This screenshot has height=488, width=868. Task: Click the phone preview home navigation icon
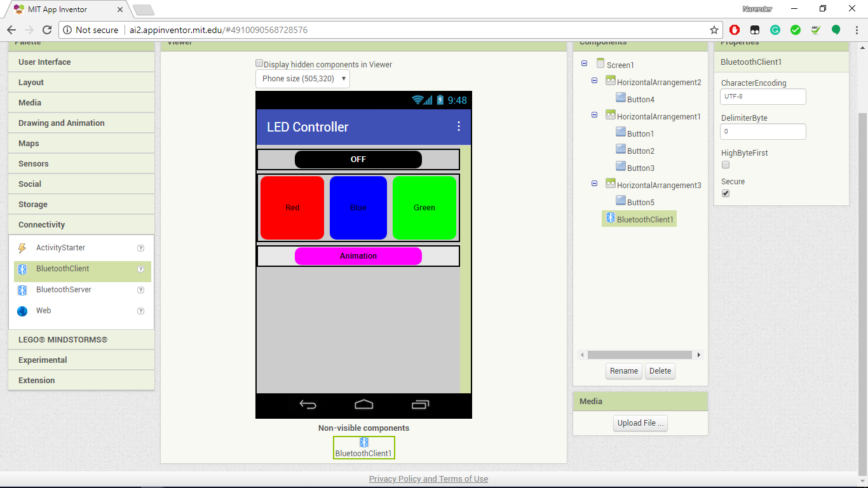coord(364,405)
